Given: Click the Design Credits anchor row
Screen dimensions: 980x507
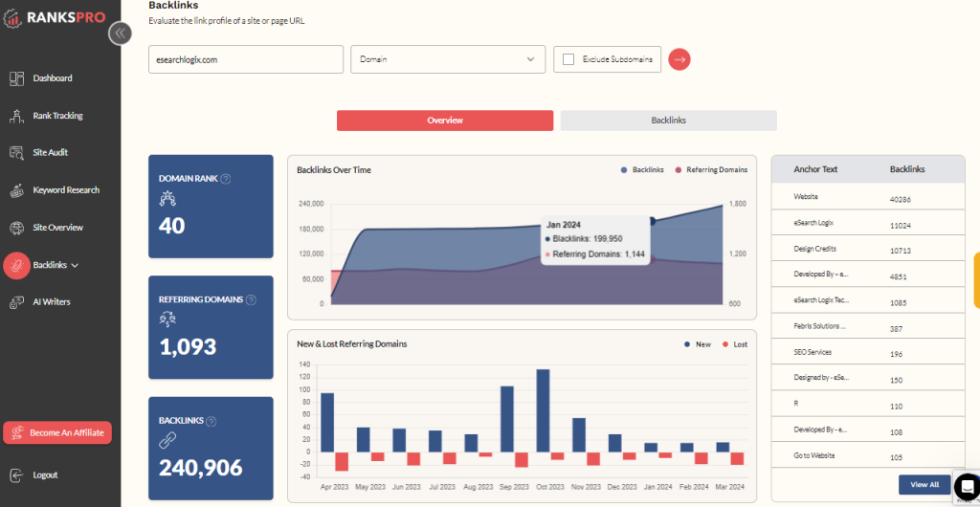Looking at the screenshot, I should [868, 249].
